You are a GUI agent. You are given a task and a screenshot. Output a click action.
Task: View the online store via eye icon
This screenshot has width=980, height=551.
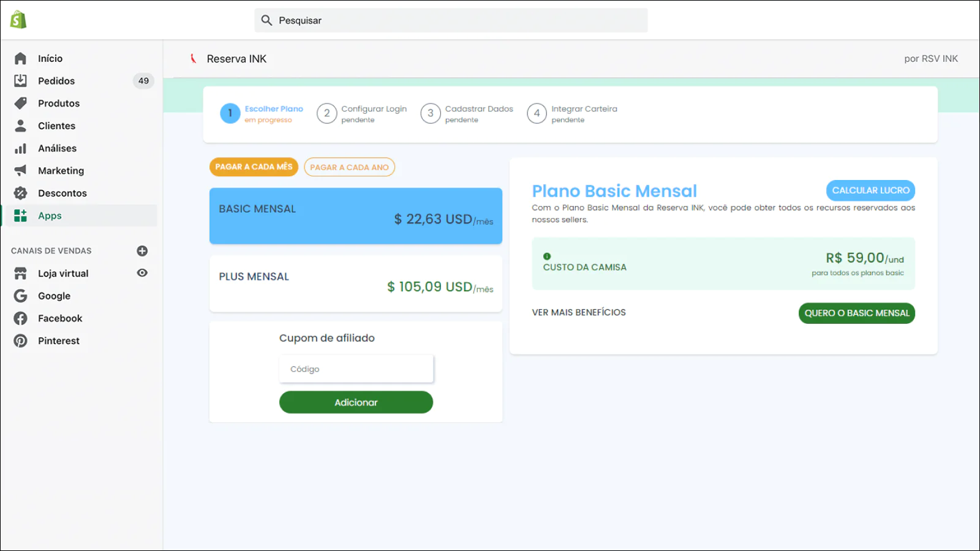[x=142, y=273]
